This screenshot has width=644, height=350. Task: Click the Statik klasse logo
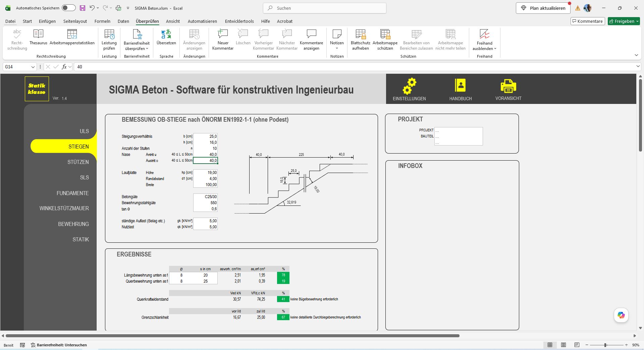coord(37,89)
